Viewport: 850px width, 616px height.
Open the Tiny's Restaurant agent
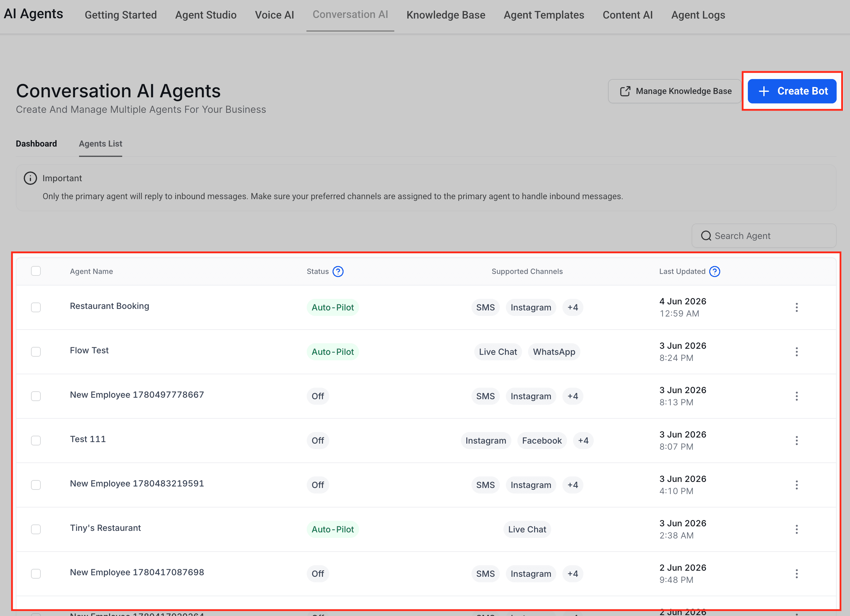tap(105, 528)
